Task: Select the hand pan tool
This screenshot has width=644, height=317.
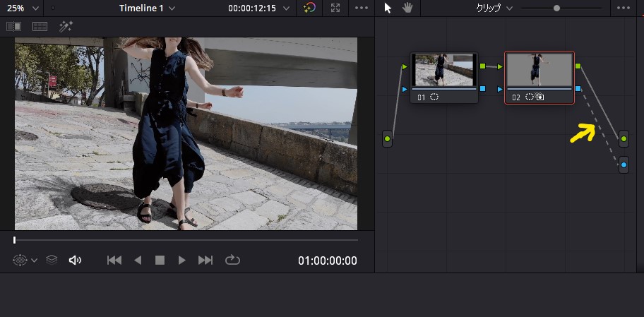Action: point(407,8)
